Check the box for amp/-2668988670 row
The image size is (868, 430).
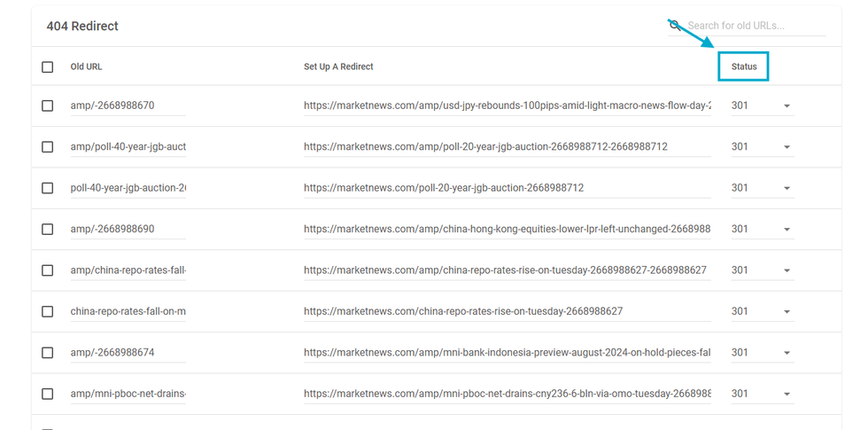tap(48, 106)
